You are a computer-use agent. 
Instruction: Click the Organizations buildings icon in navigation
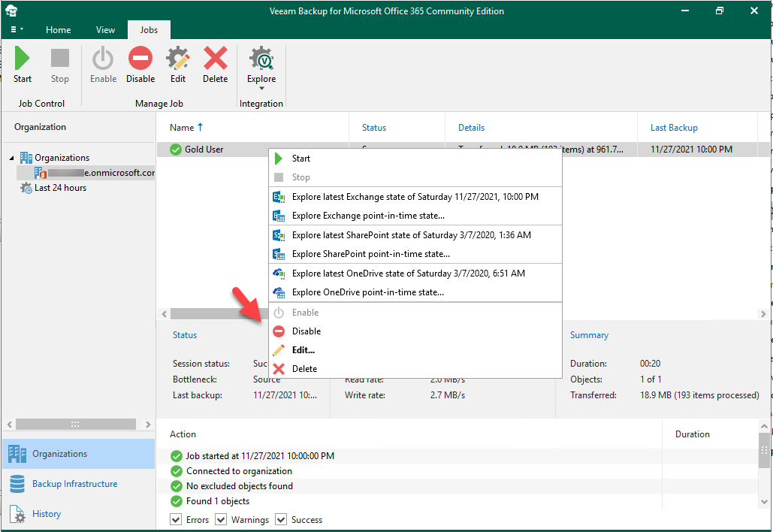(x=17, y=454)
